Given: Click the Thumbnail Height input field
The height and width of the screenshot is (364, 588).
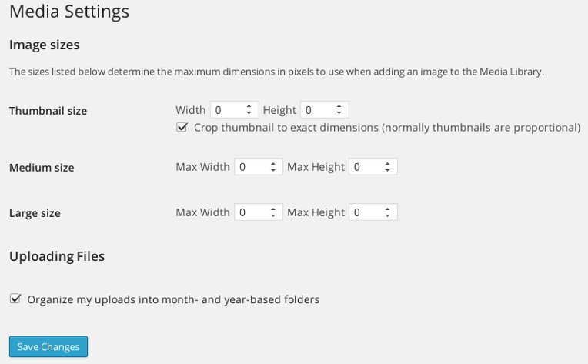Looking at the screenshot, I should click(324, 110).
